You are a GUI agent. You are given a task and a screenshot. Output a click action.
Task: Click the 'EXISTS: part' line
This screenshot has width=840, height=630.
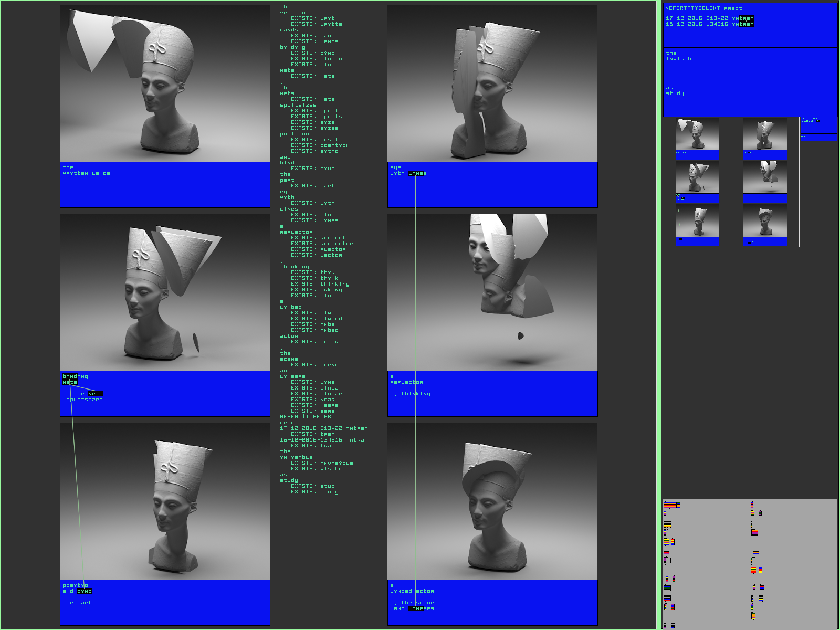pos(313,186)
